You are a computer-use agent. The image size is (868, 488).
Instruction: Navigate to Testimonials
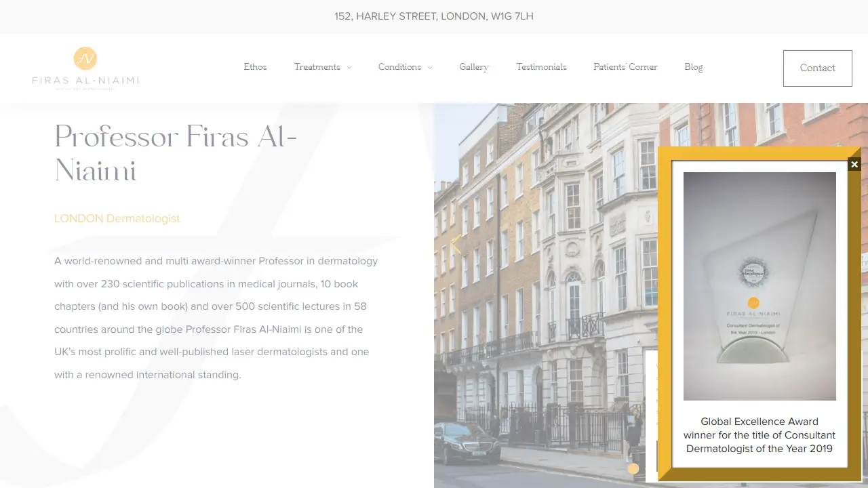pos(541,67)
